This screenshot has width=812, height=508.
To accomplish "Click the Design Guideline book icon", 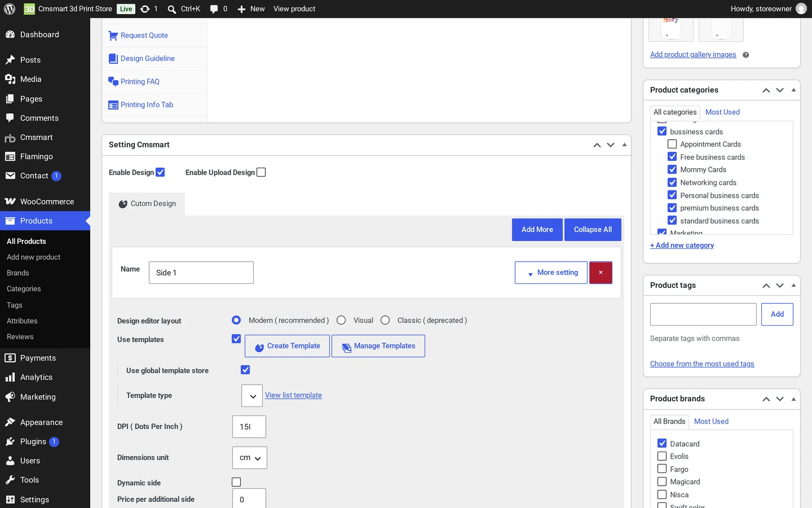I will [x=113, y=58].
